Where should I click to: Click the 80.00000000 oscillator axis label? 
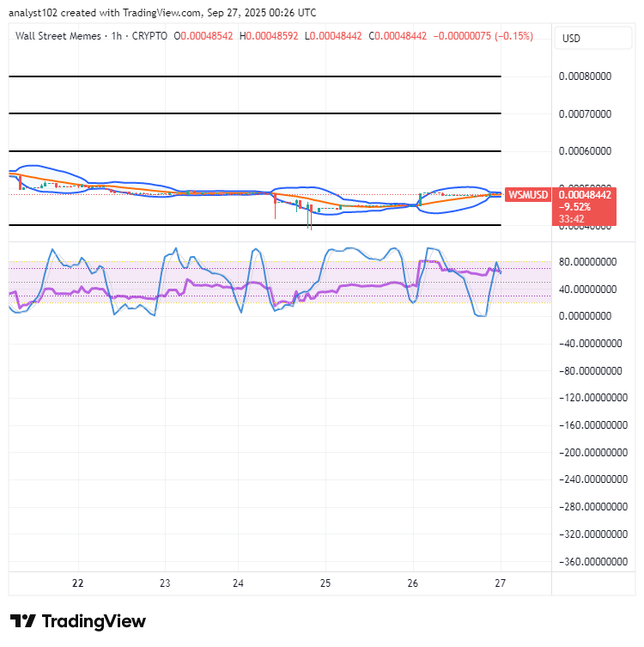coord(588,261)
